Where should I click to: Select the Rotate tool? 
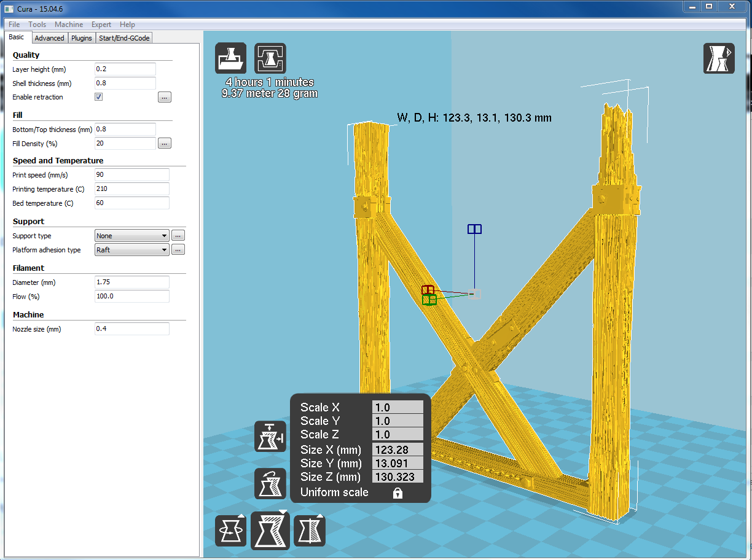(230, 531)
